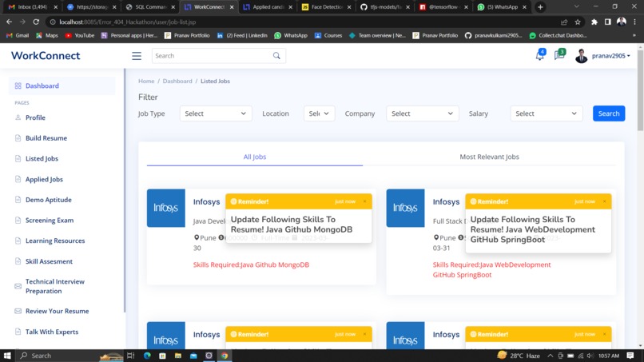The width and height of the screenshot is (644, 362).
Task: Open a new browser tab with the plus
Action: click(x=540, y=7)
